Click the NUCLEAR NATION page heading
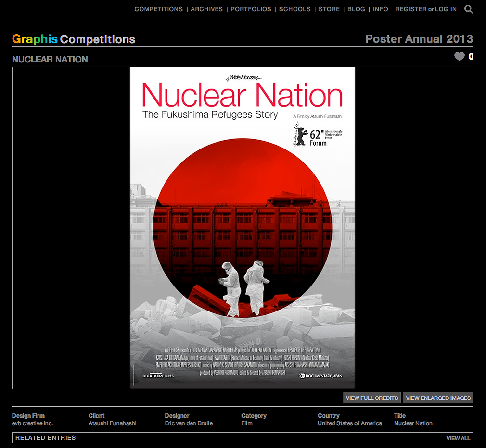 [50, 59]
